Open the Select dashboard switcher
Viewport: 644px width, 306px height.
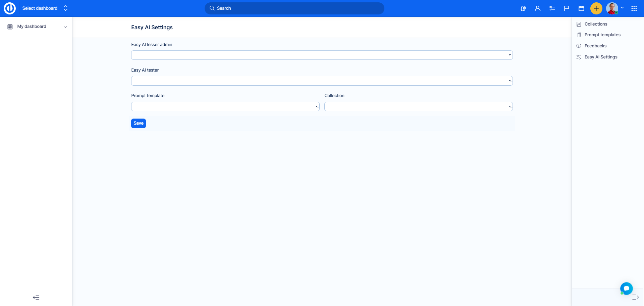[45, 8]
